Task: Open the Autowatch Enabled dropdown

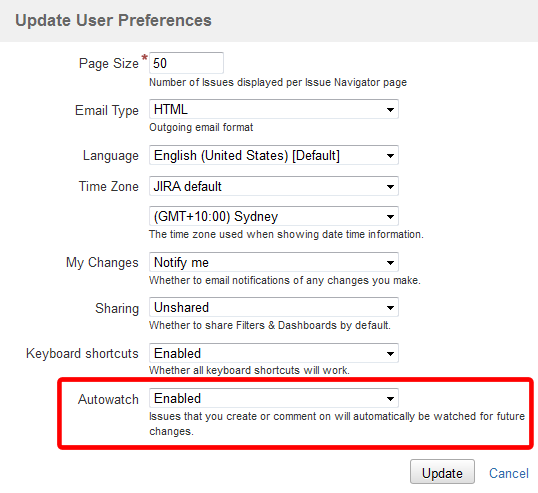Action: pyautogui.click(x=274, y=398)
